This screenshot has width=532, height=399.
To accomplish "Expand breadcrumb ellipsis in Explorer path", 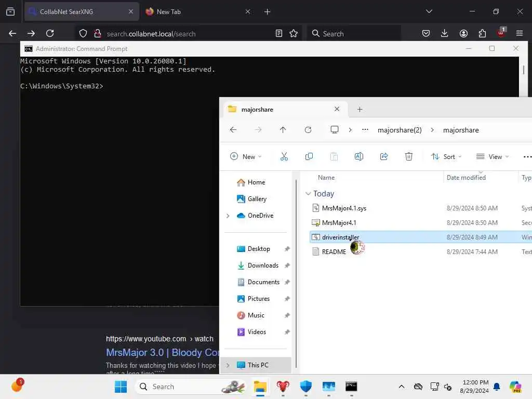I will pyautogui.click(x=365, y=130).
